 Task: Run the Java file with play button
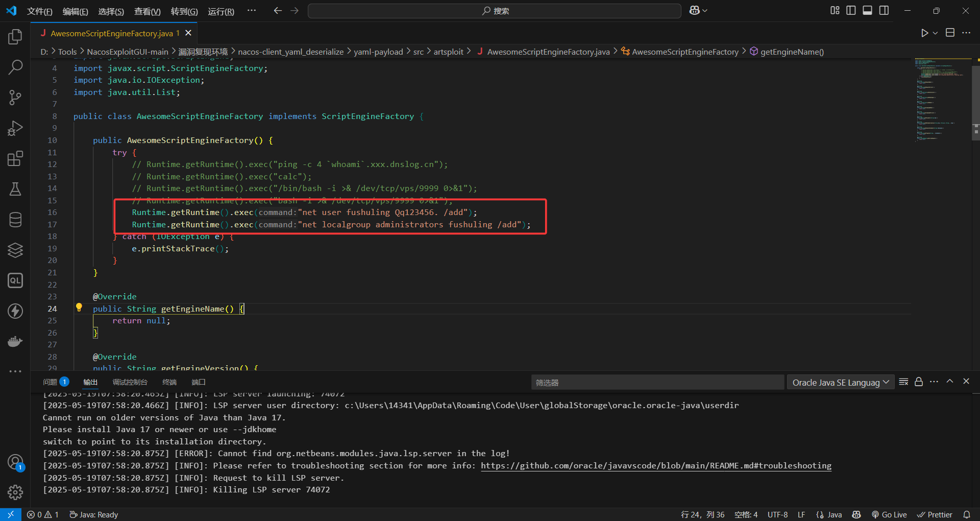[924, 33]
